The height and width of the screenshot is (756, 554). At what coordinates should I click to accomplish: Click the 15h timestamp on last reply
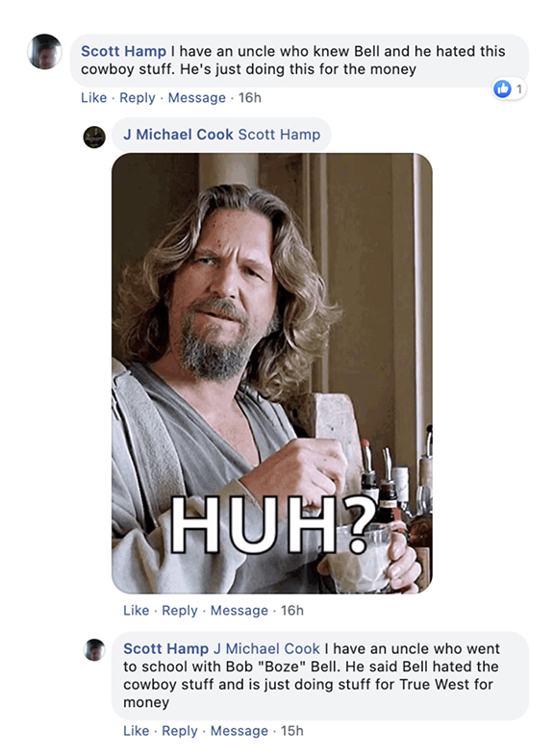tap(292, 731)
